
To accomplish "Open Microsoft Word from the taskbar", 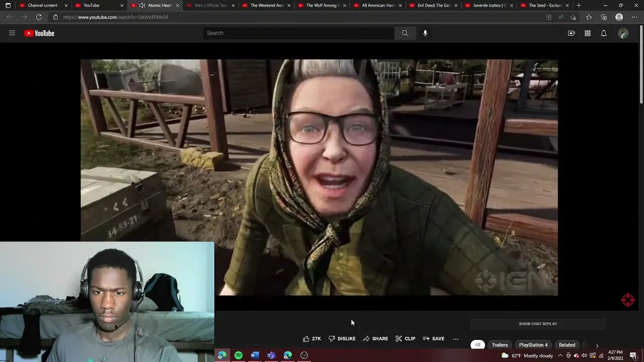I will [x=255, y=355].
